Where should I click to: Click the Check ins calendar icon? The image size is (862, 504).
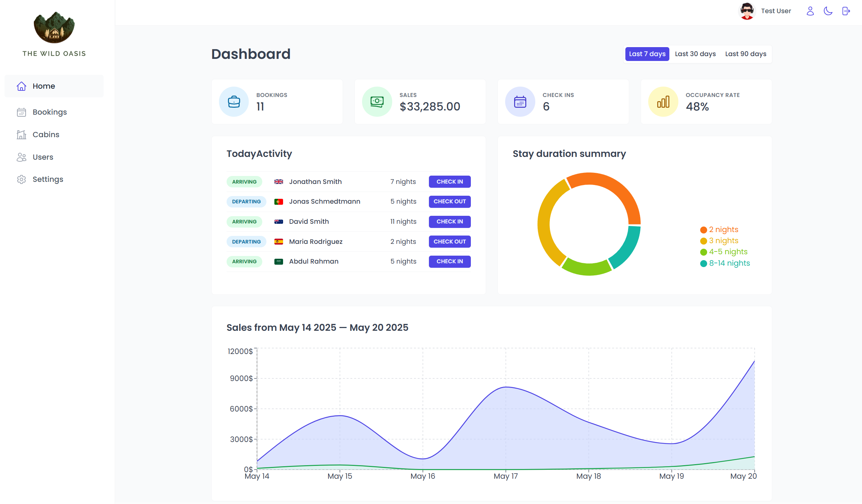520,102
